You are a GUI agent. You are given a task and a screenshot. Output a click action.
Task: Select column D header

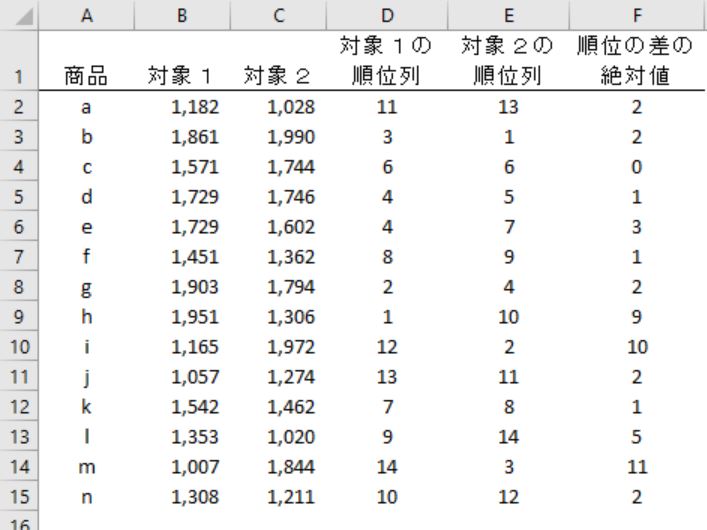(x=386, y=15)
